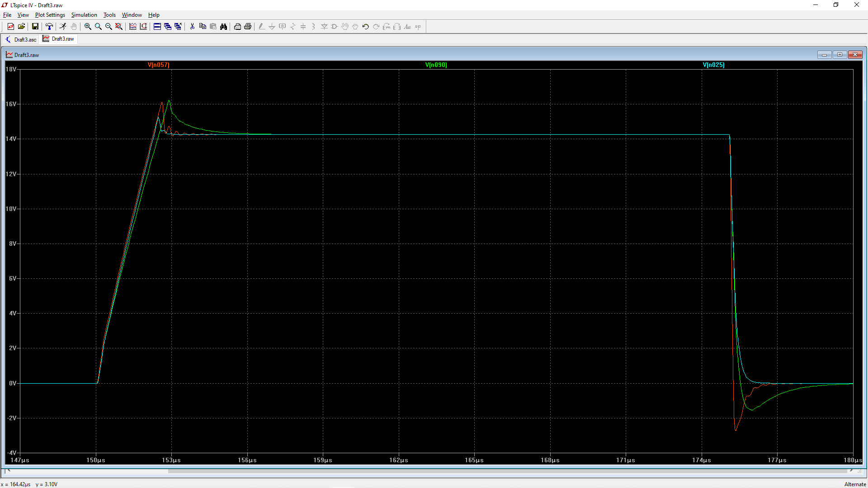Click the cyan V(n025) trace label

713,65
